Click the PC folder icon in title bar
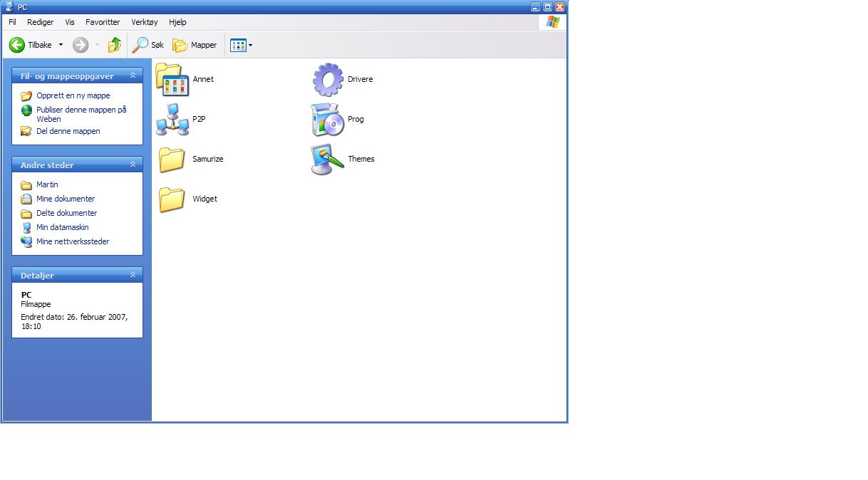This screenshot has height=480, width=868. 9,6
